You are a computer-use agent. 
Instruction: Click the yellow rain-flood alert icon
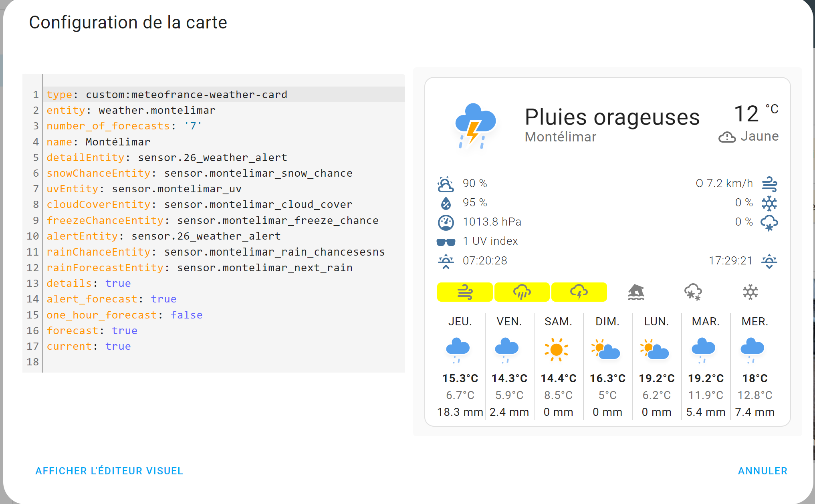pos(522,292)
